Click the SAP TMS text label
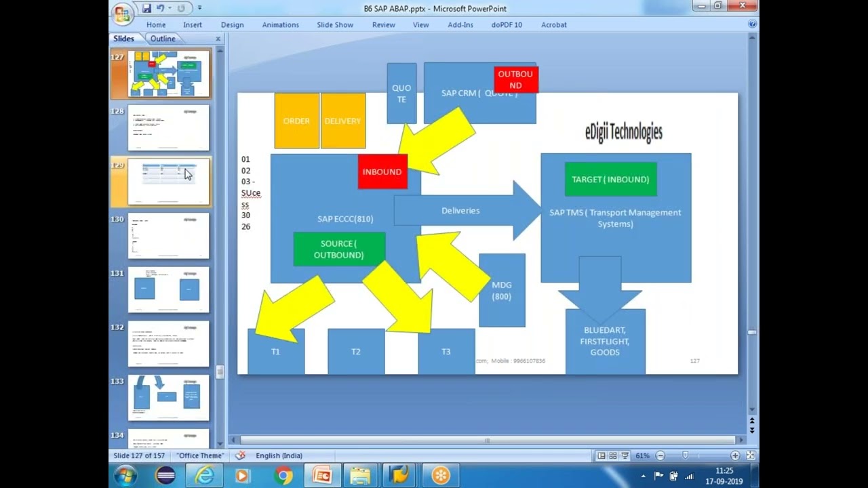 click(x=615, y=218)
